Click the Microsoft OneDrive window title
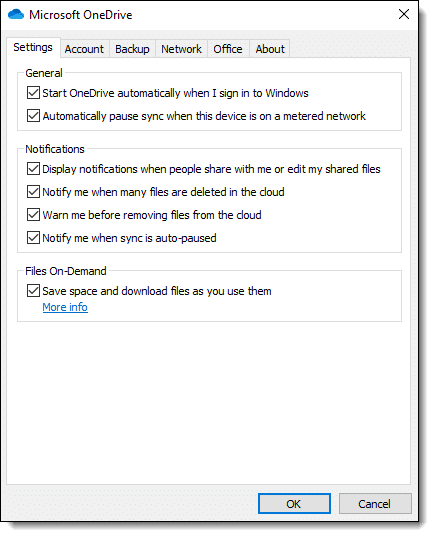Screen dimensions: 434x537 (80, 15)
